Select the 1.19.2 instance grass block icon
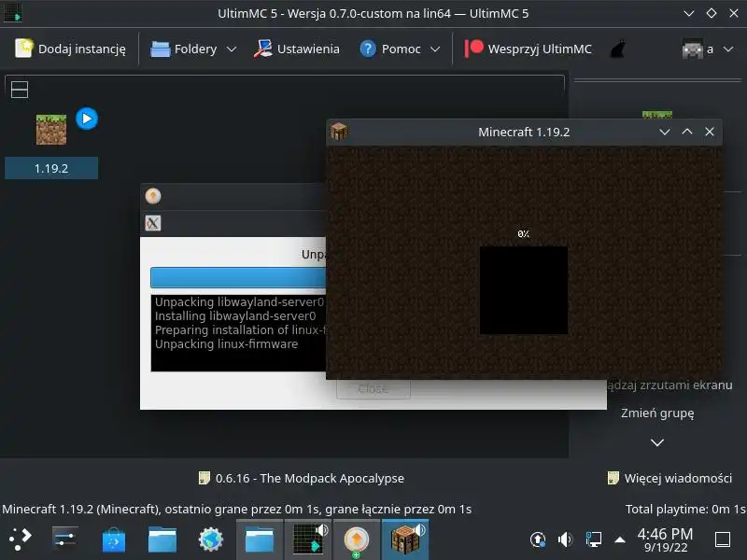Screen dimensions: 747x560 51,129
